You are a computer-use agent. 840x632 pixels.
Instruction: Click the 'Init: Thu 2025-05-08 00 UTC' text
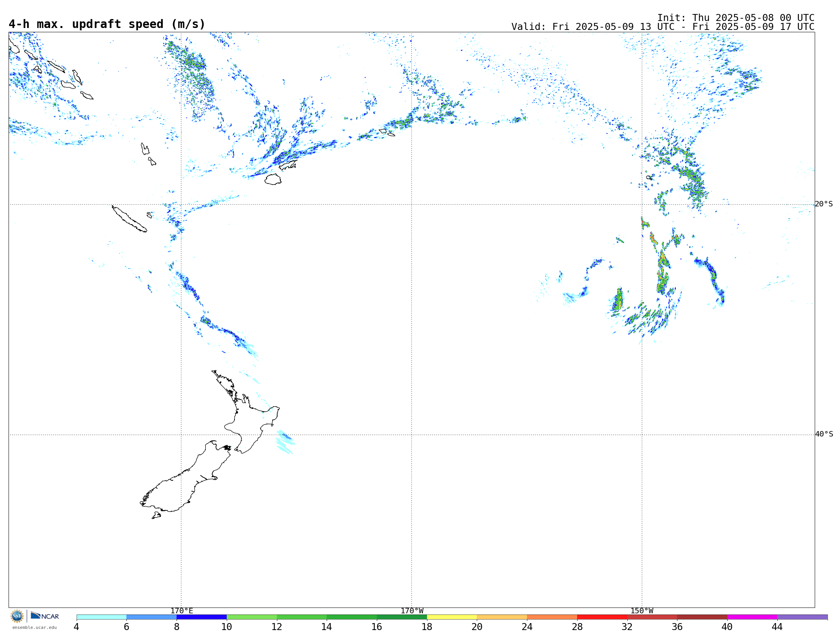pyautogui.click(x=736, y=18)
